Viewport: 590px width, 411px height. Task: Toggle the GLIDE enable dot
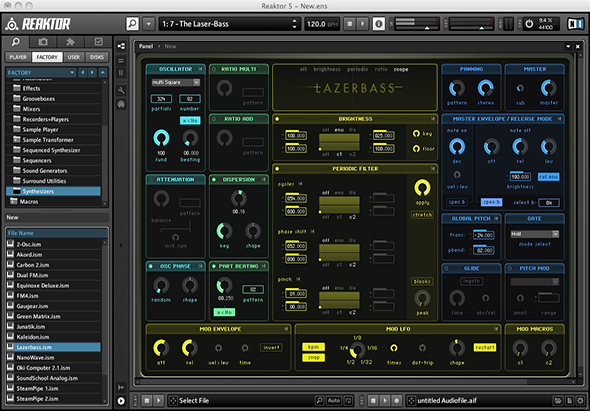tap(446, 268)
